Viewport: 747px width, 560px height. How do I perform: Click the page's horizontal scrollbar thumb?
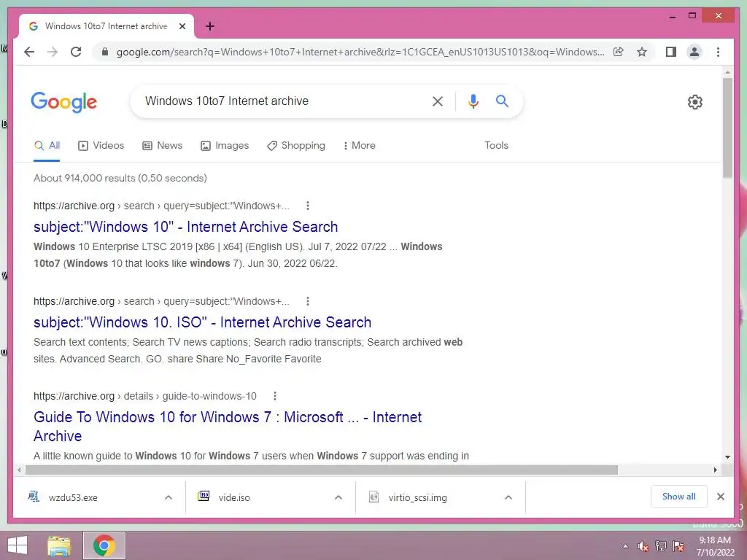pos(322,470)
